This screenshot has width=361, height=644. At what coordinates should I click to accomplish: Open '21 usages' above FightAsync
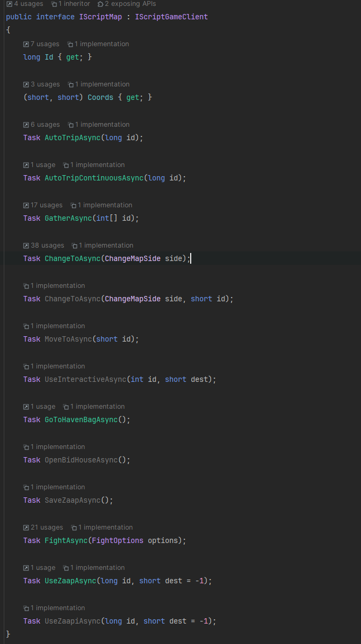click(47, 527)
